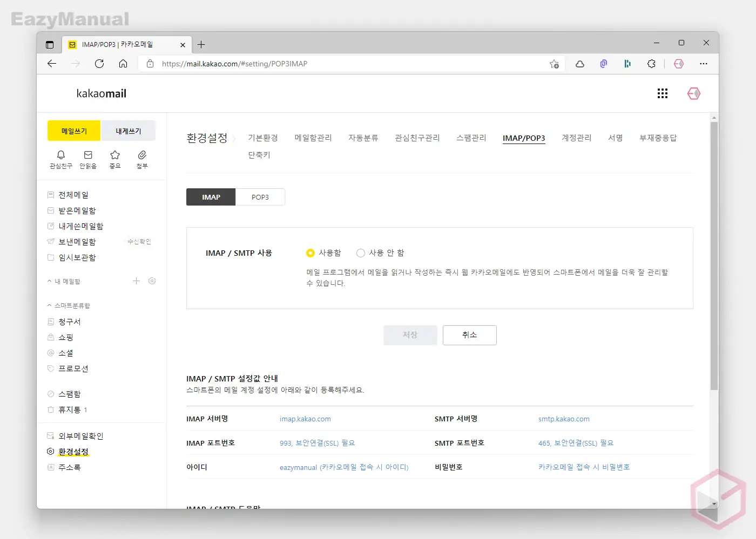Add a new folder under 내 메일함
Image resolution: width=756 pixels, height=539 pixels.
(137, 281)
